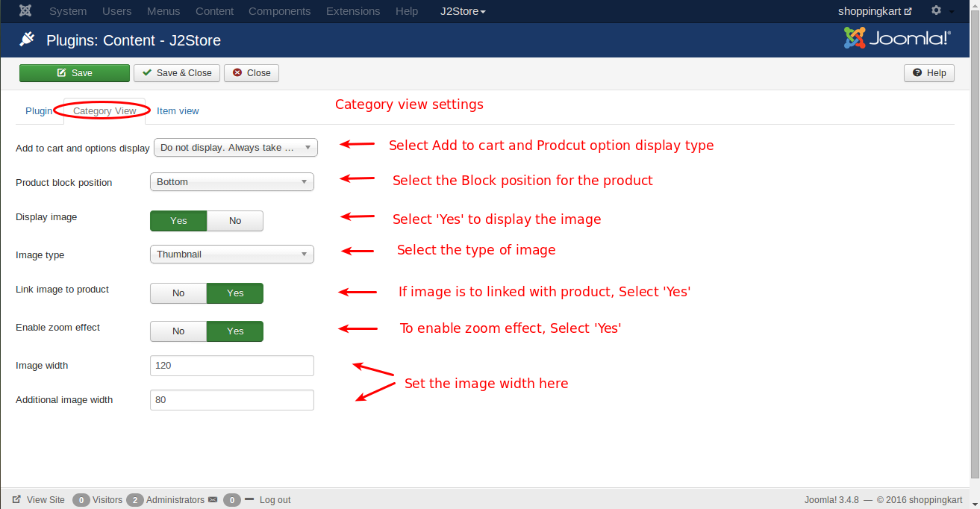
Task: Open the Content menu
Action: pyautogui.click(x=214, y=11)
